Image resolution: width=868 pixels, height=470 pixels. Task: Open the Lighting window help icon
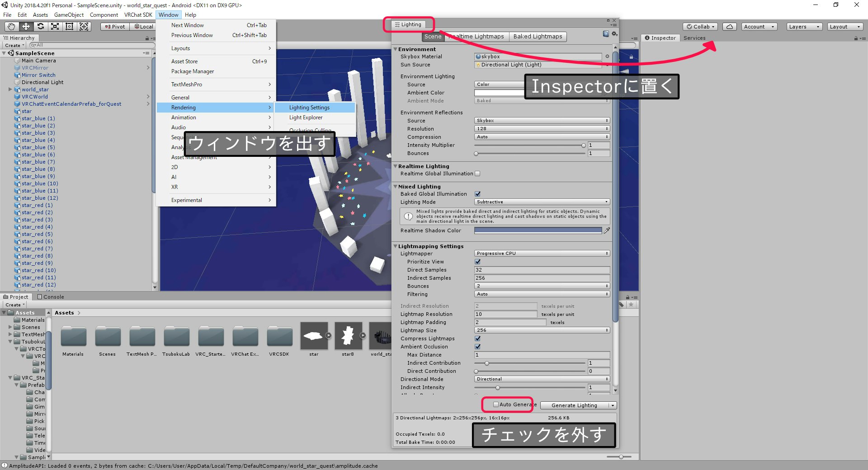pos(606,34)
